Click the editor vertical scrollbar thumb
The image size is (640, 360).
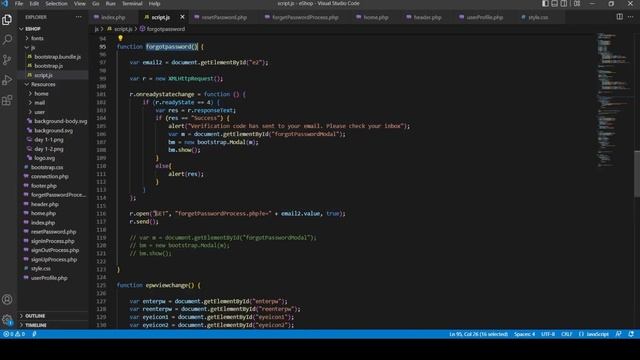(x=637, y=173)
